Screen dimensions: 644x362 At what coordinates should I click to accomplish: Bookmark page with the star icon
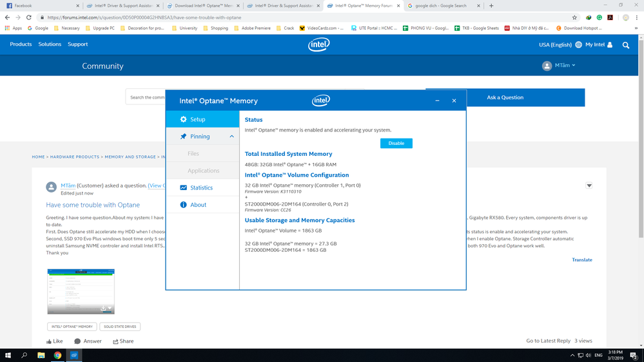click(574, 17)
